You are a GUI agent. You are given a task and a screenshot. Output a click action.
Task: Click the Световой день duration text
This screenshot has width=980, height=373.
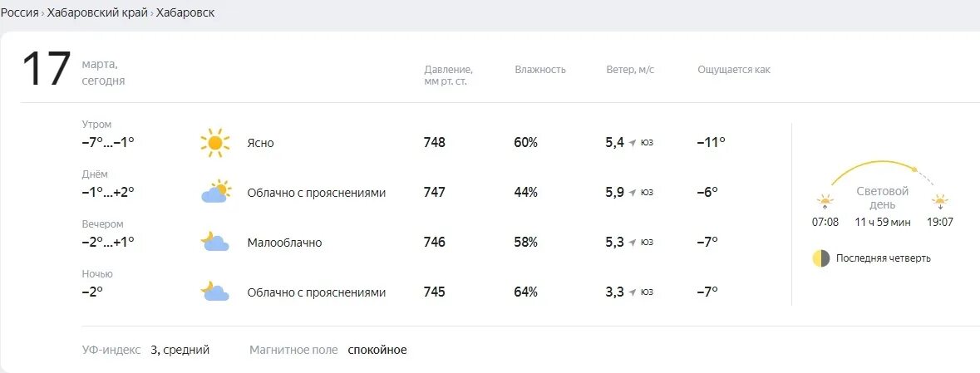(x=883, y=222)
